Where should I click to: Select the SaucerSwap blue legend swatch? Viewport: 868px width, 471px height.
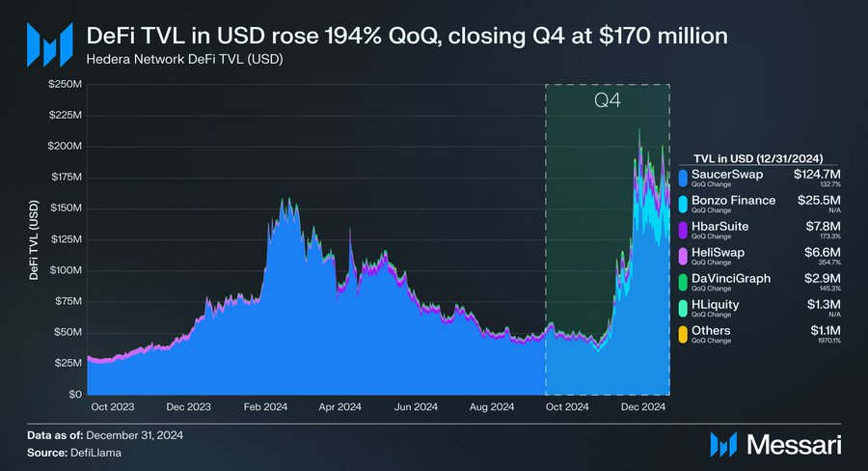tap(683, 178)
